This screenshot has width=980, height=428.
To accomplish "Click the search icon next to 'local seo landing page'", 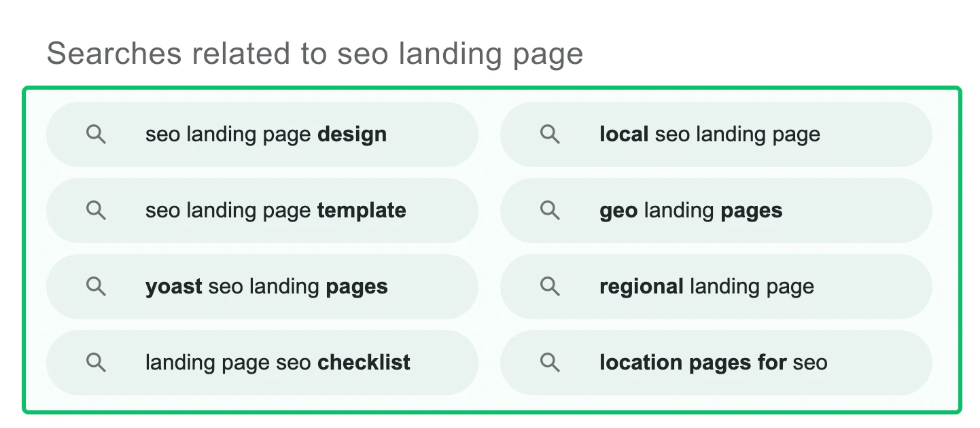I will 550,135.
